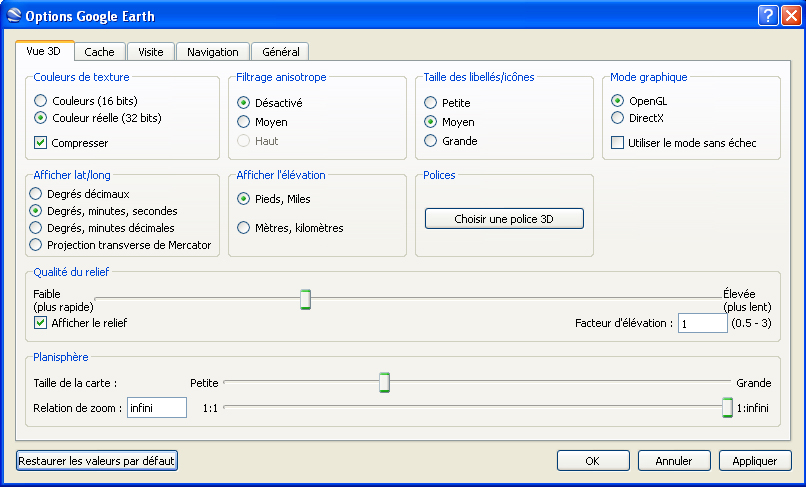Choose Moyen label/icon size
806x487 pixels.
(x=449, y=122)
